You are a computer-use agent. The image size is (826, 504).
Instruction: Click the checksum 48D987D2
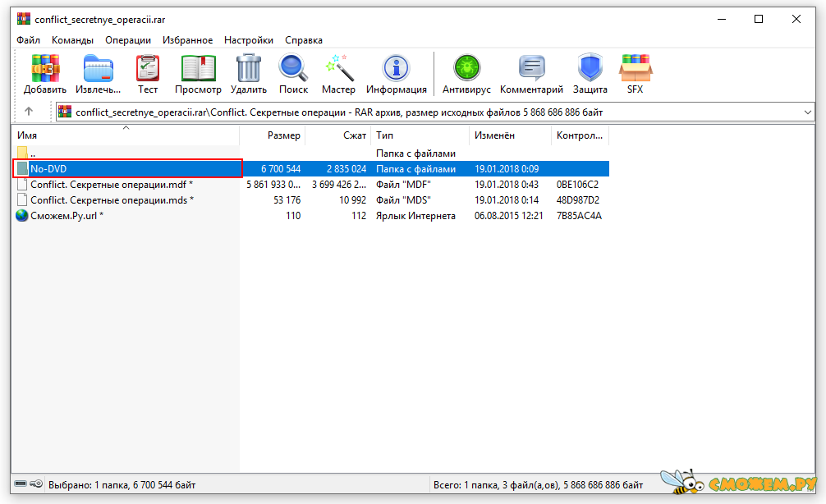pyautogui.click(x=578, y=200)
